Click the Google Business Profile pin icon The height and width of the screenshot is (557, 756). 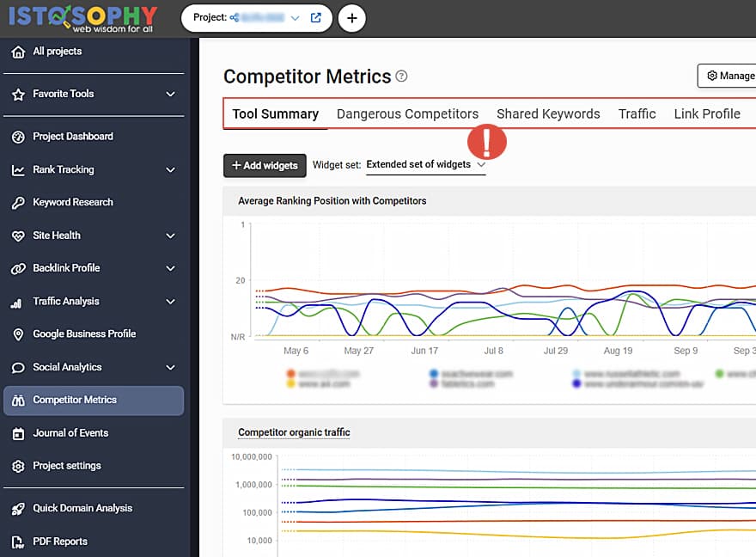coord(18,334)
